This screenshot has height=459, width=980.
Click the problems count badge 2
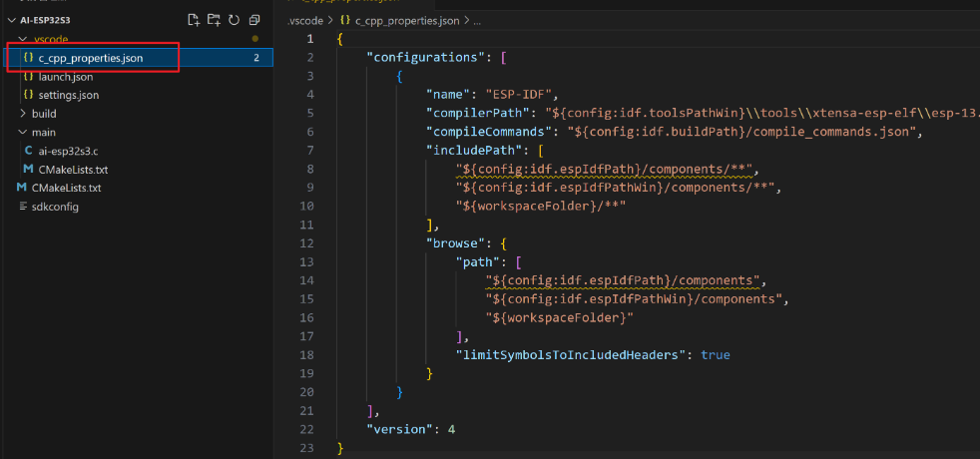256,58
